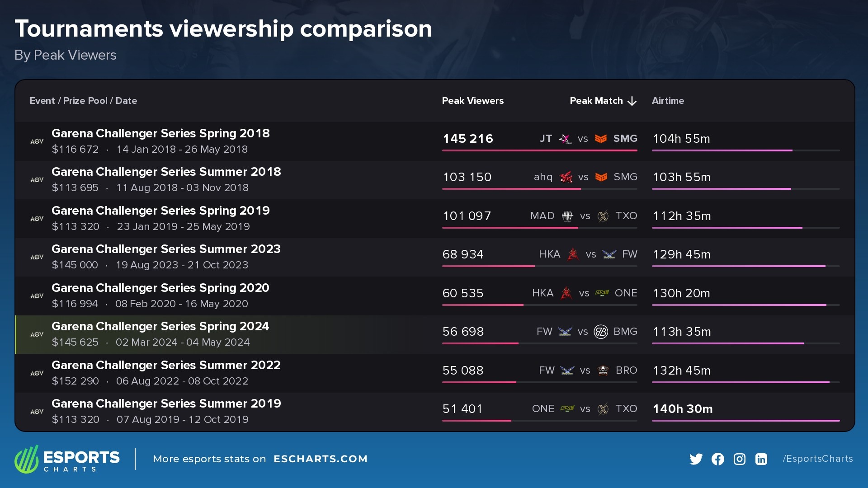Open the ESCHARTS.COM link

pos(321,459)
